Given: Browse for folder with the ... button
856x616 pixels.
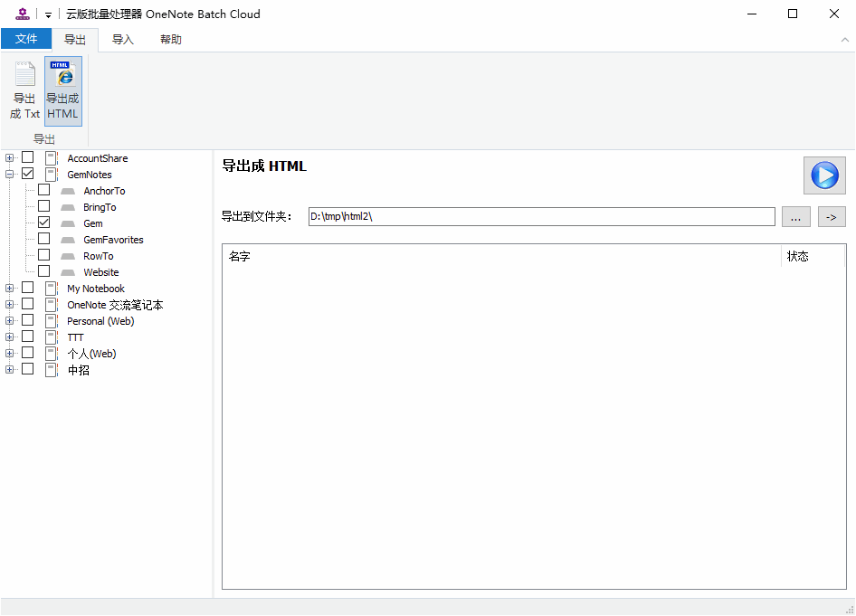Looking at the screenshot, I should pos(796,216).
